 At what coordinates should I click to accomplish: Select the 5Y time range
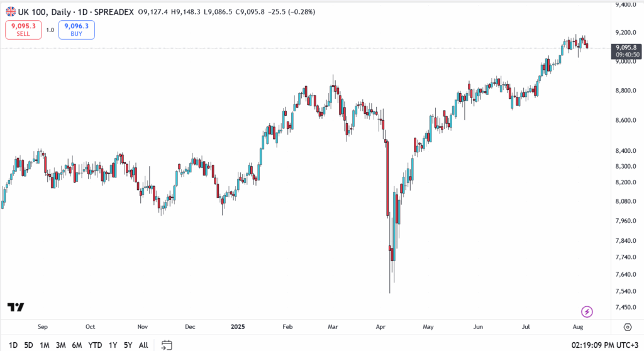click(128, 345)
